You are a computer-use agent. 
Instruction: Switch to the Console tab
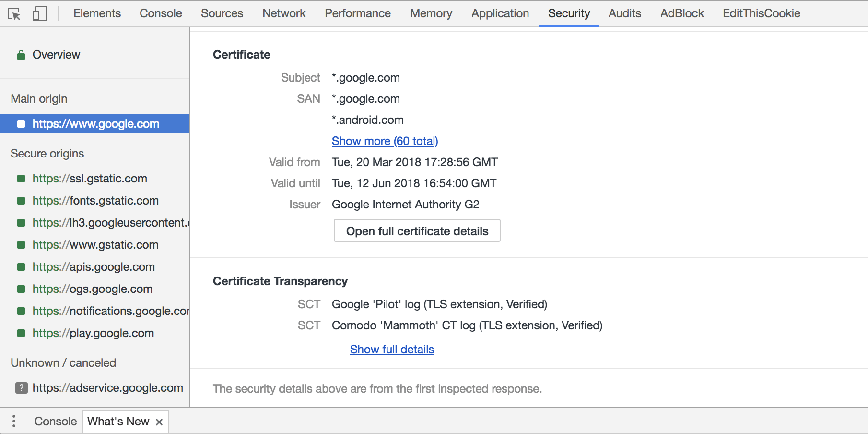click(161, 13)
